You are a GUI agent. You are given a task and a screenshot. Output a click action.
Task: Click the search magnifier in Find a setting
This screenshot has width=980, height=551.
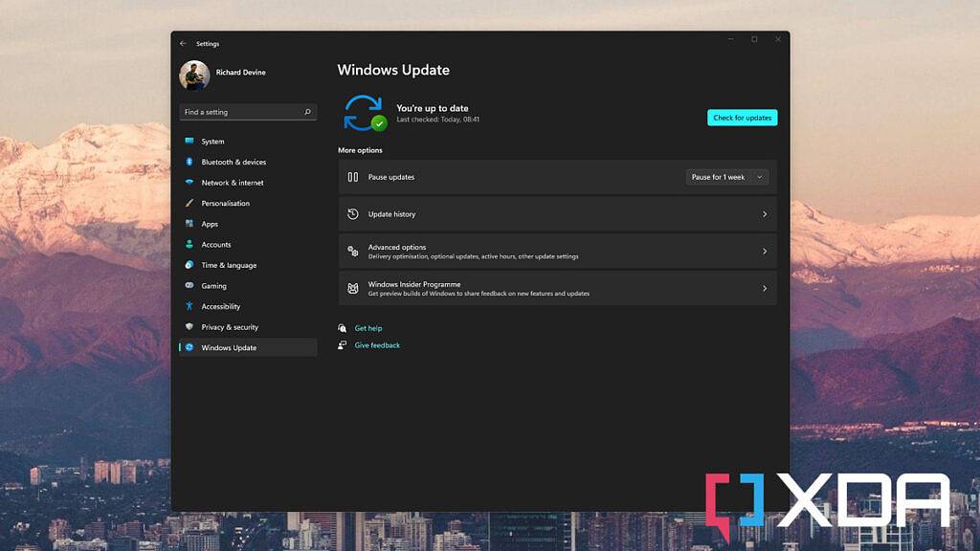point(306,112)
